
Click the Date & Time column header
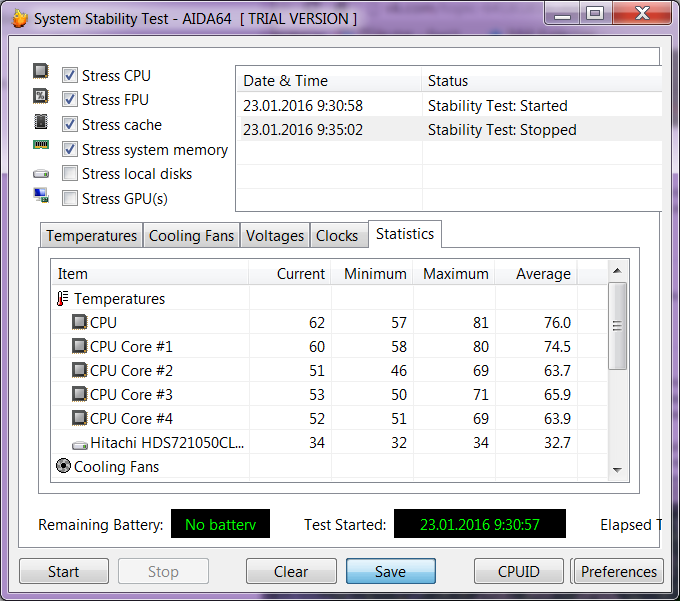point(329,81)
